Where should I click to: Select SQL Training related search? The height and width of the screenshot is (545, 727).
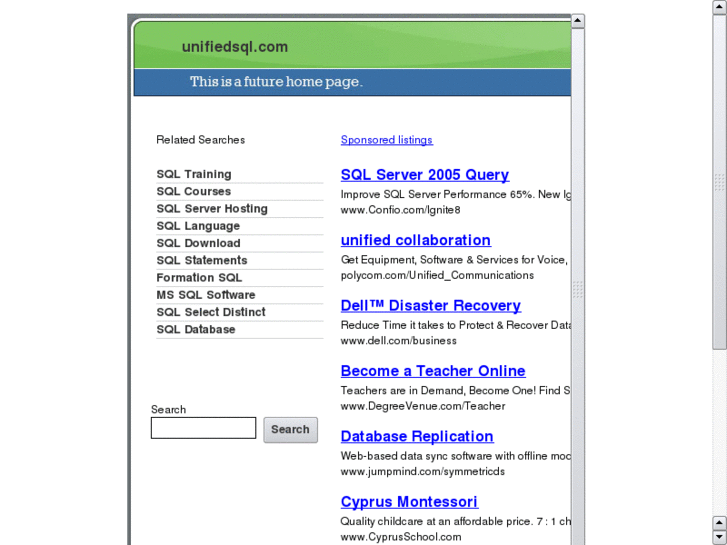point(194,174)
